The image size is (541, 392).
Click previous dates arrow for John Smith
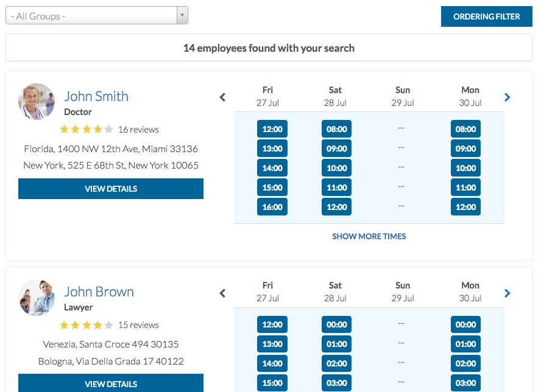coord(222,97)
